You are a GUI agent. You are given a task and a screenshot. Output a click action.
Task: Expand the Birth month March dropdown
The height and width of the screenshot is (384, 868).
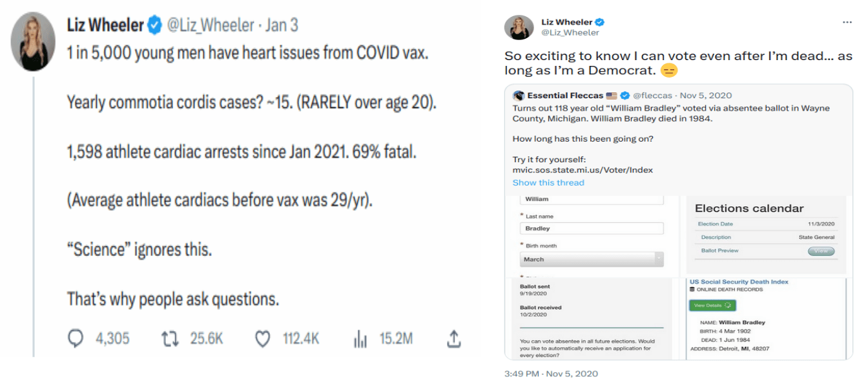click(x=592, y=259)
